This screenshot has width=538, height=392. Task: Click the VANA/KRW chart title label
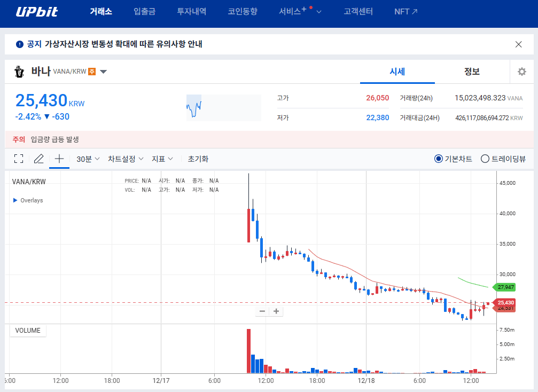[29, 182]
